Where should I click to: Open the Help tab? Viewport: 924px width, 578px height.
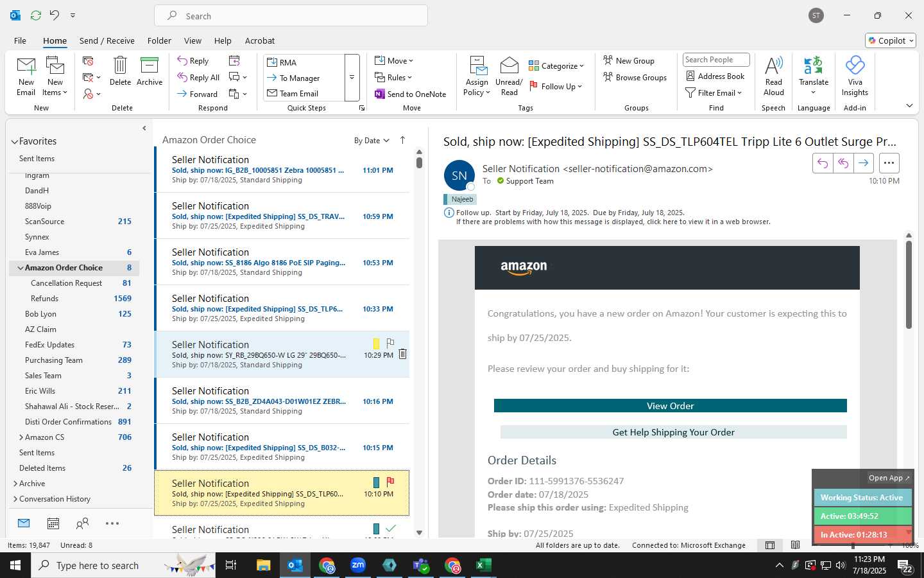coord(223,40)
